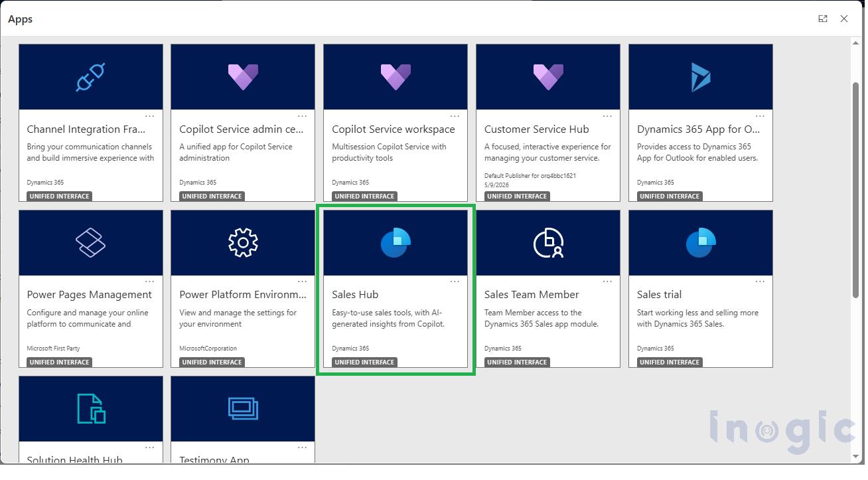The height and width of the screenshot is (480, 868).
Task: Open more options for Power Platform Environment
Action: tap(302, 281)
